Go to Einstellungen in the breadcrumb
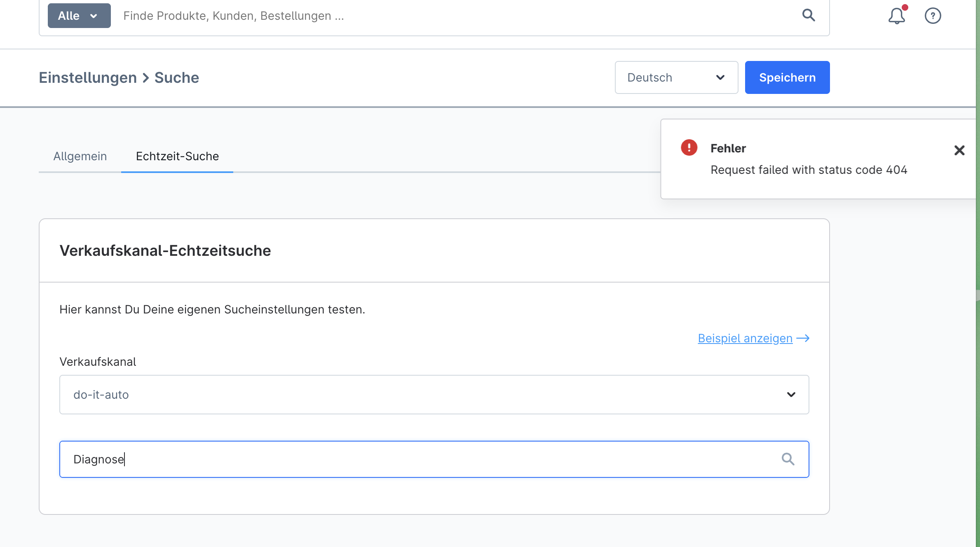The width and height of the screenshot is (980, 547). pyautogui.click(x=88, y=78)
